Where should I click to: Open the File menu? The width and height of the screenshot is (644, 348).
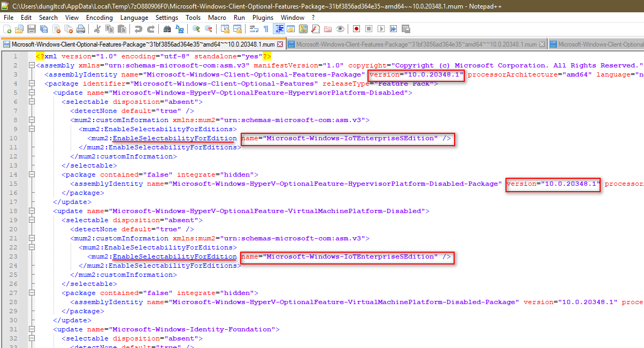tap(9, 17)
